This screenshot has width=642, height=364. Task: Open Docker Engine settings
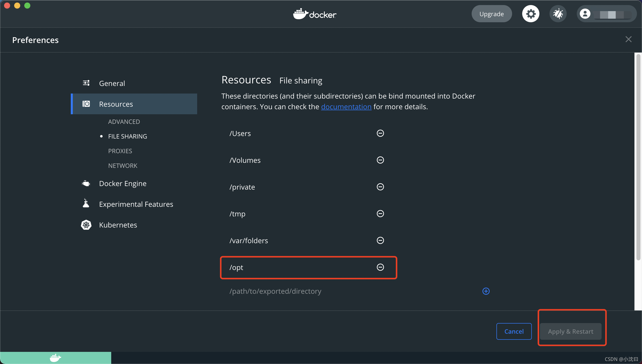tap(123, 184)
